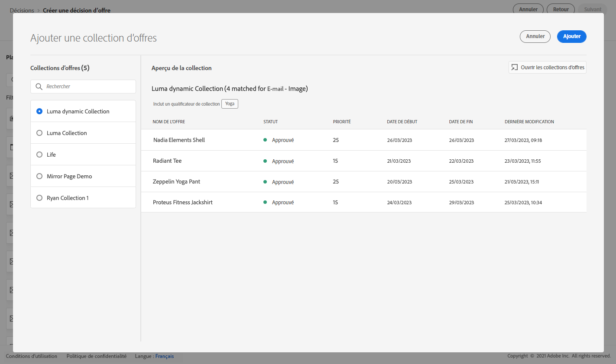Open Ouvrir les collections d'offres

point(548,68)
